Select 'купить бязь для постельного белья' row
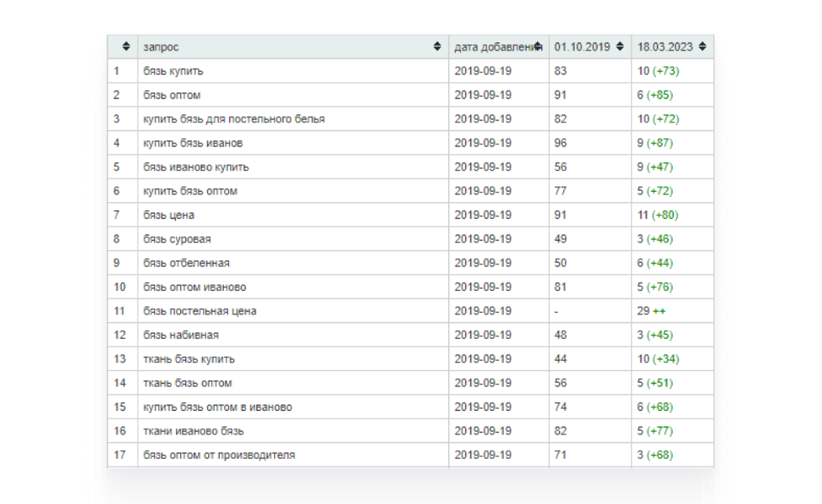 pyautogui.click(x=410, y=119)
